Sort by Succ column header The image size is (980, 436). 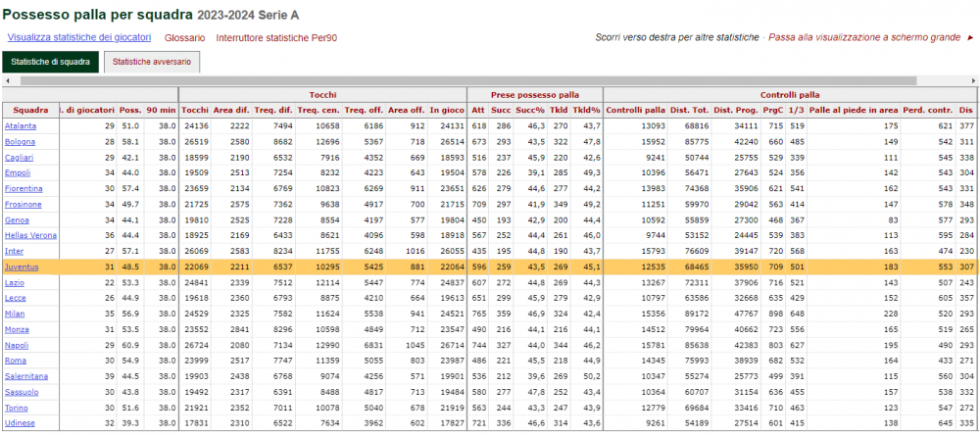501,110
